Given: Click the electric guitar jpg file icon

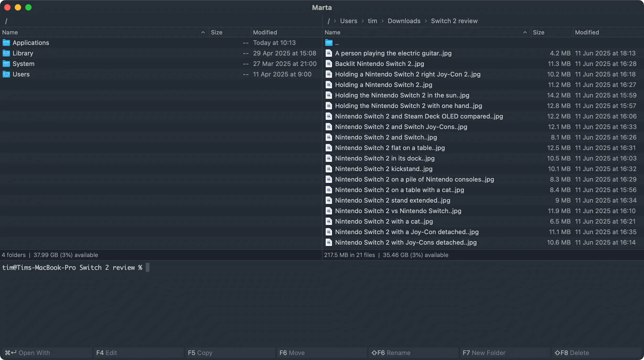Looking at the screenshot, I should [x=329, y=53].
